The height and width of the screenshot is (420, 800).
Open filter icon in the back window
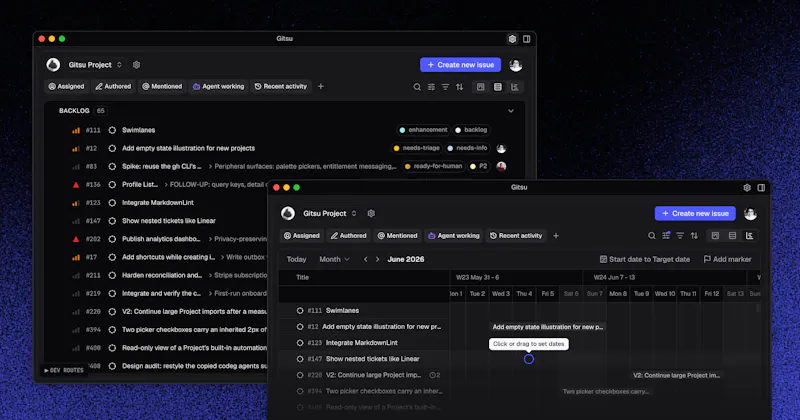coord(445,87)
